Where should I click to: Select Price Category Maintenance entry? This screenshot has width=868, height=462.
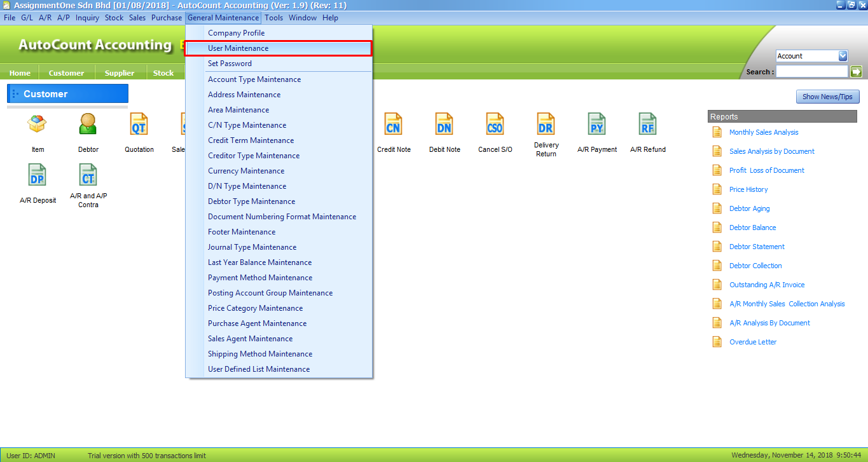[279, 308]
